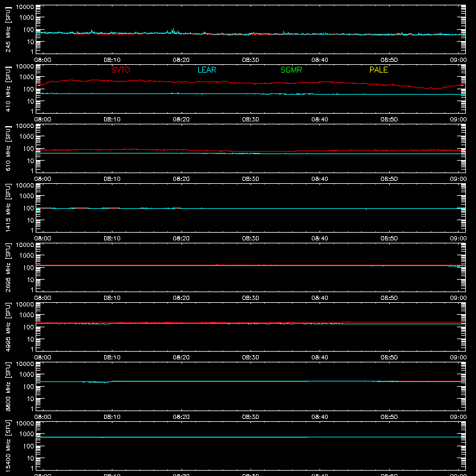476x476 pixels.
Task: Click 08:20 time label of 8800 MHz panel
Action: click(181, 417)
